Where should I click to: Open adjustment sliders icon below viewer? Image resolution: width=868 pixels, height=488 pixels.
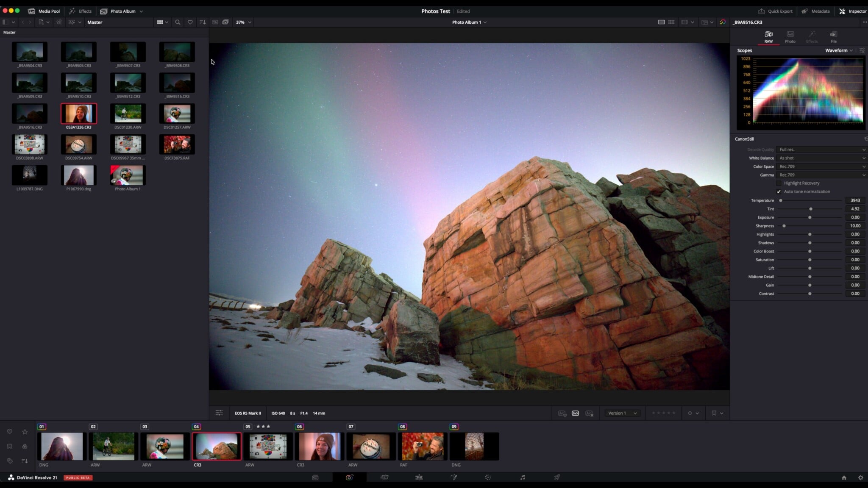pyautogui.click(x=219, y=413)
